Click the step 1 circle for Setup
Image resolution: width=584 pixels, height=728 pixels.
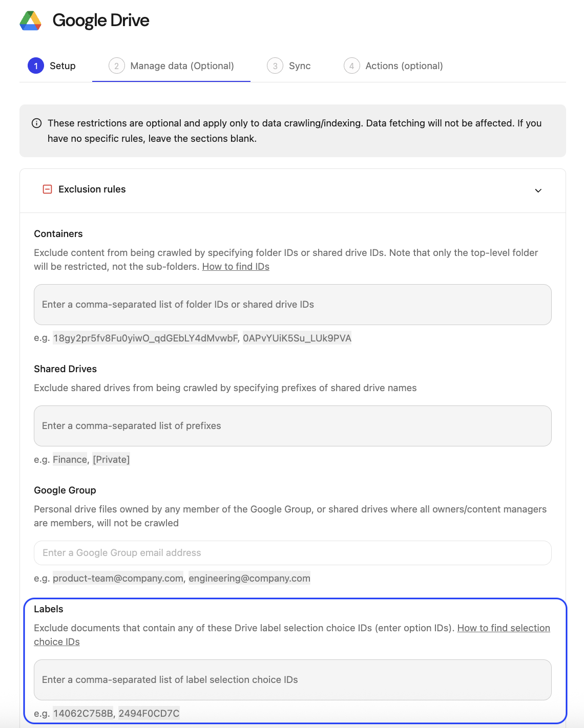pos(36,66)
